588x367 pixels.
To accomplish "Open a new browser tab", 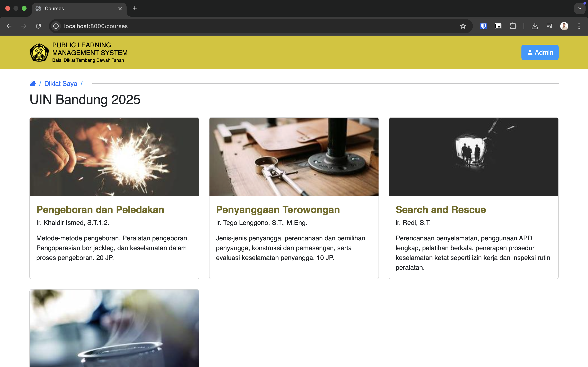I will coord(135,9).
